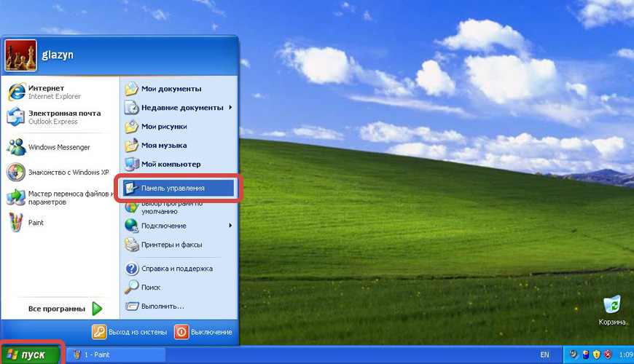This screenshot has height=364, width=634.
Task: Expand the Подключение submenu arrow
Action: [230, 226]
